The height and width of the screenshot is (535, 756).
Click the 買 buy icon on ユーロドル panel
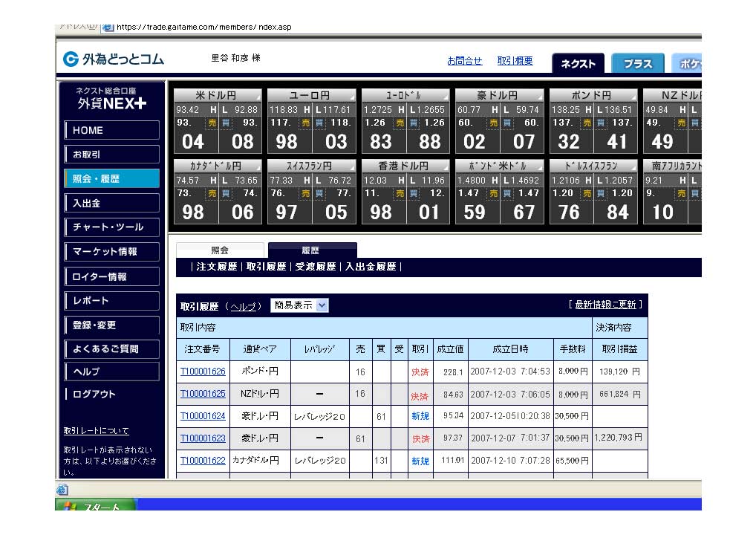[413, 123]
